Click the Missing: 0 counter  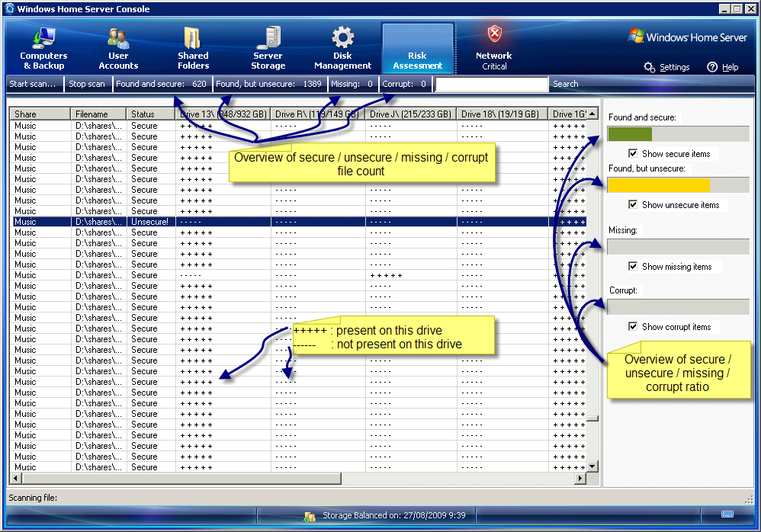tap(352, 84)
